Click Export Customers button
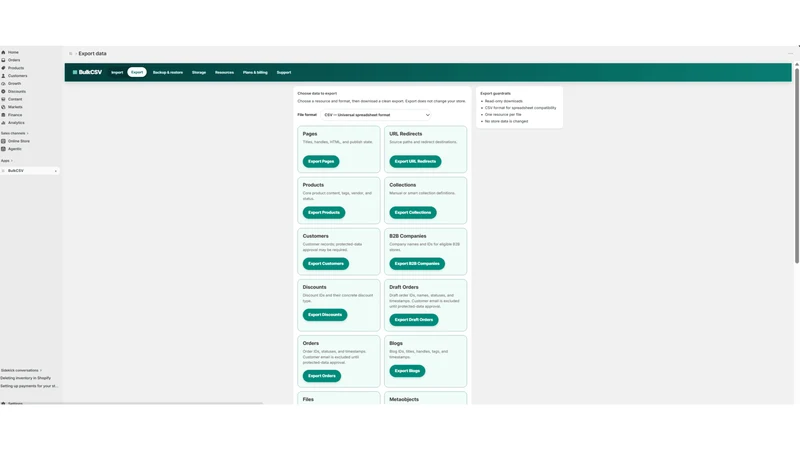800x450 pixels. (326, 264)
